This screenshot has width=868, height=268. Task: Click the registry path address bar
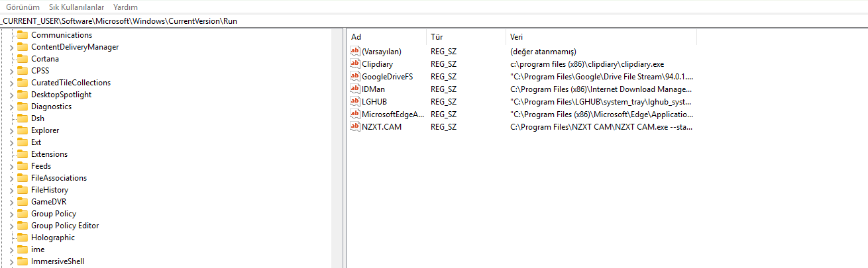click(434, 21)
